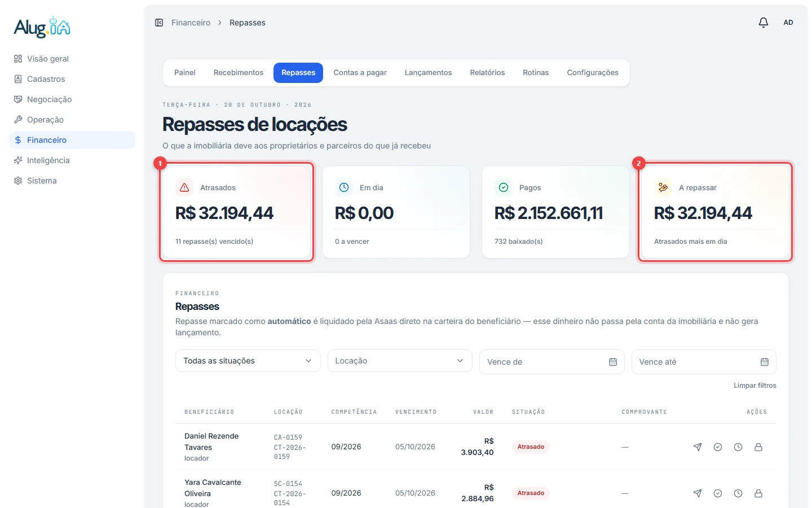Click lock icon in Daniel Rezende Tavares row
Viewport: 812px width, 508px height.
click(758, 447)
